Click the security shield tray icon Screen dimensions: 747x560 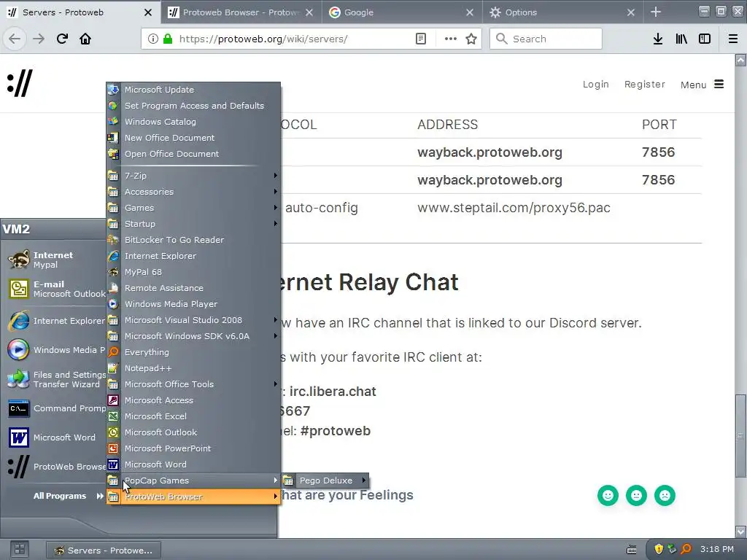coord(659,549)
